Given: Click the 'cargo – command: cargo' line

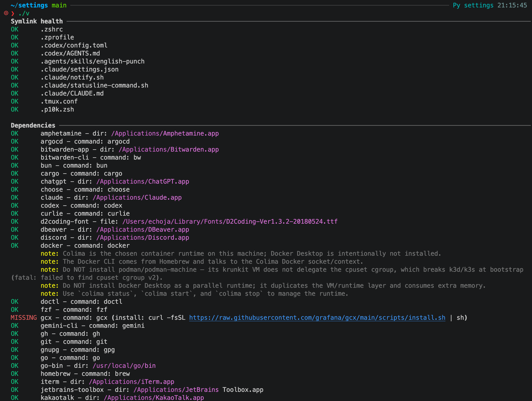Looking at the screenshot, I should (x=81, y=174).
